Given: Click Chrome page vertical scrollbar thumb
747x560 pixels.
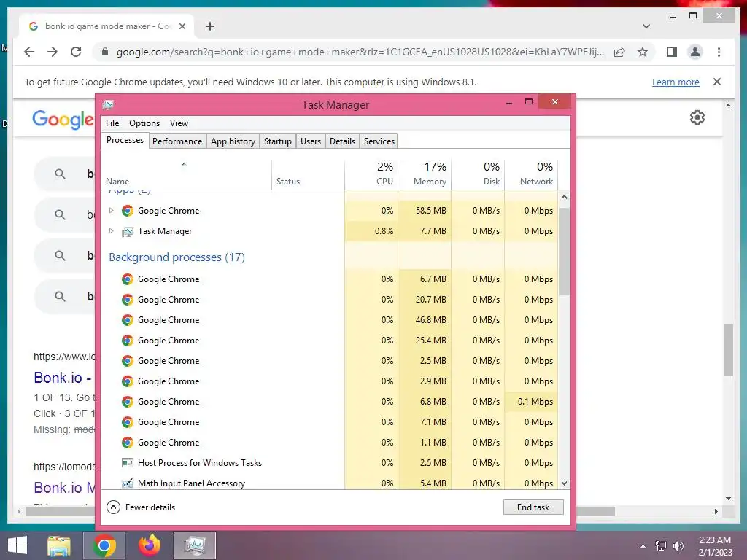Looking at the screenshot, I should tap(728, 350).
